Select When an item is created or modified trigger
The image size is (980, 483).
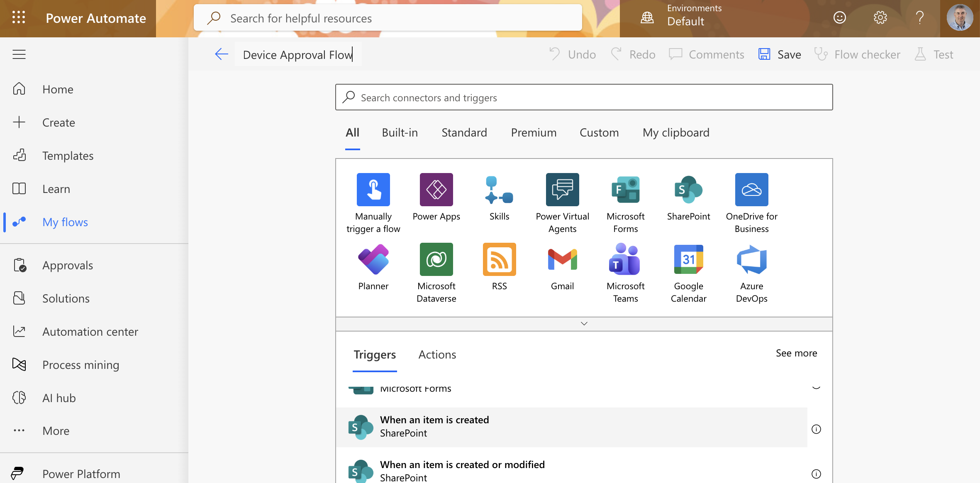point(572,471)
